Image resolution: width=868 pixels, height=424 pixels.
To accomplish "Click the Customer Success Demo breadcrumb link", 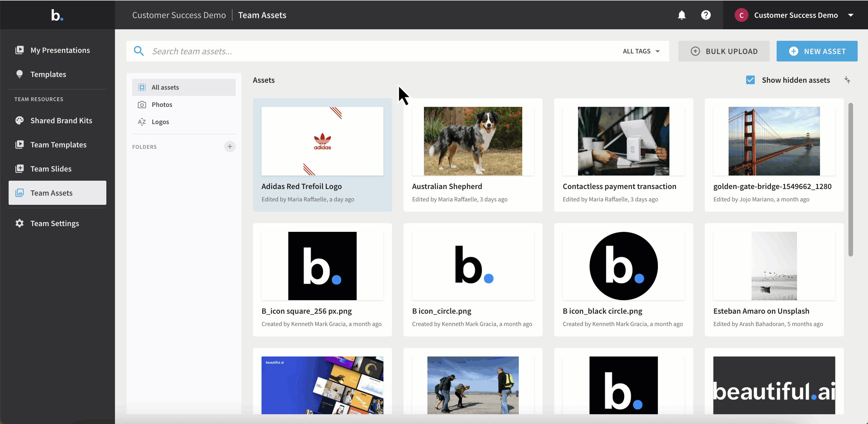I will pos(179,15).
